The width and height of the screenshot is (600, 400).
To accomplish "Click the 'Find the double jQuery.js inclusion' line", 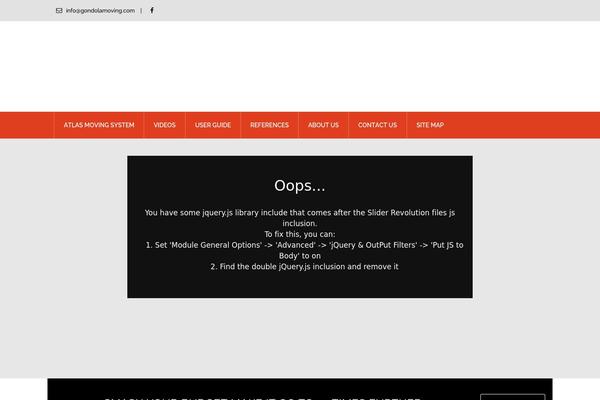I will pyautogui.click(x=304, y=266).
